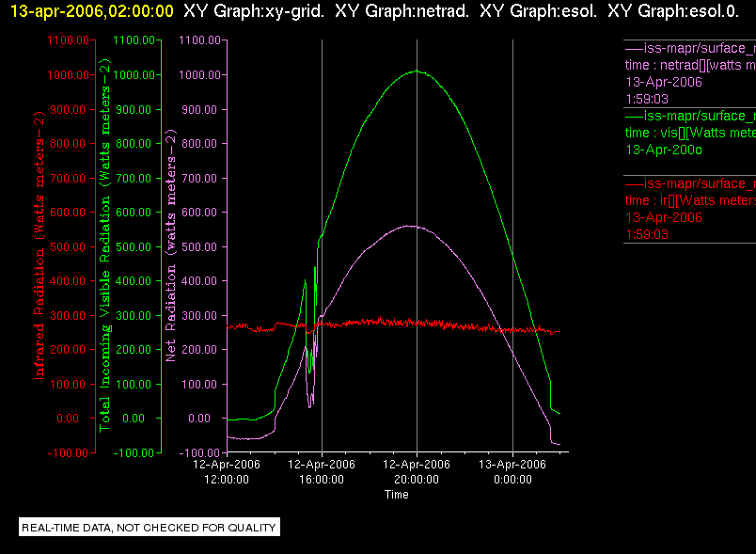Click the green iss-mapr/surface legend entry

(690, 117)
